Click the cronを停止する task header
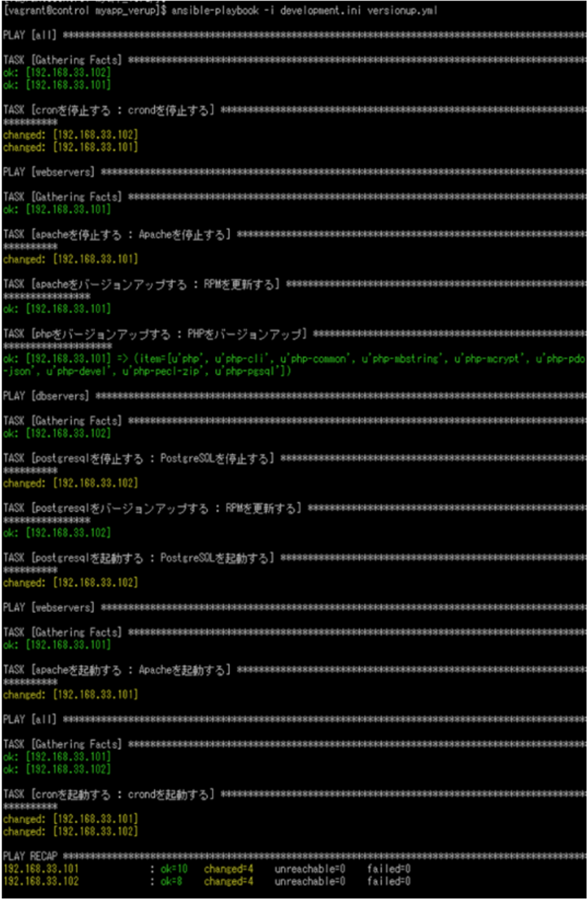Image resolution: width=588 pixels, height=901 pixels. coord(108,110)
